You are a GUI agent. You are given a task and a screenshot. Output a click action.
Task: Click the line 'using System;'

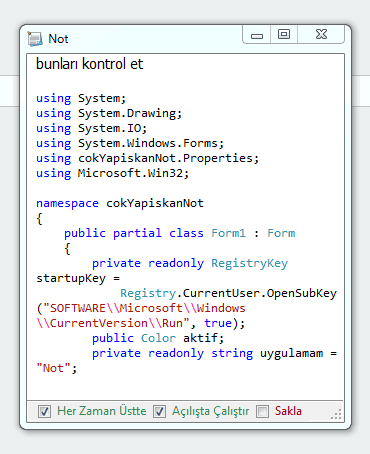click(81, 98)
